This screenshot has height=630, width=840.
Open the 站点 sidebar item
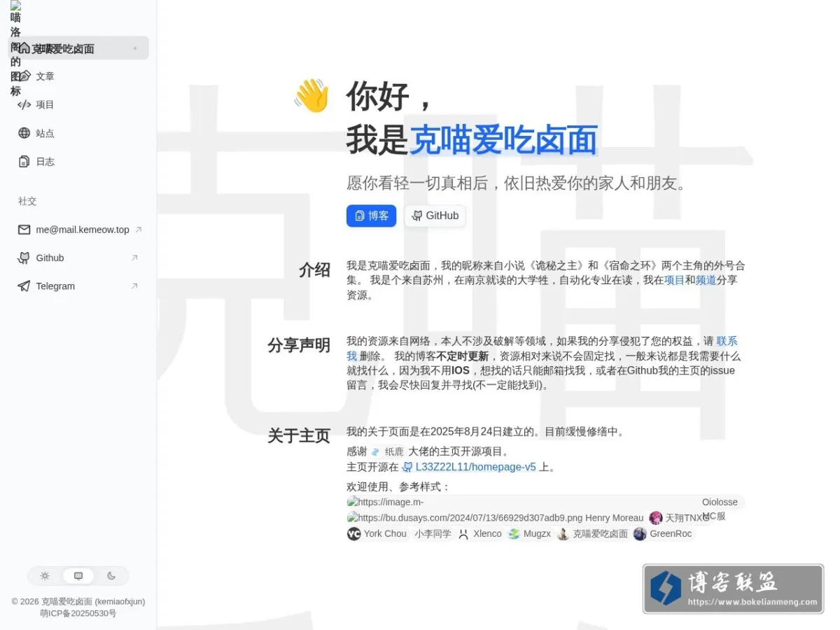click(x=78, y=133)
